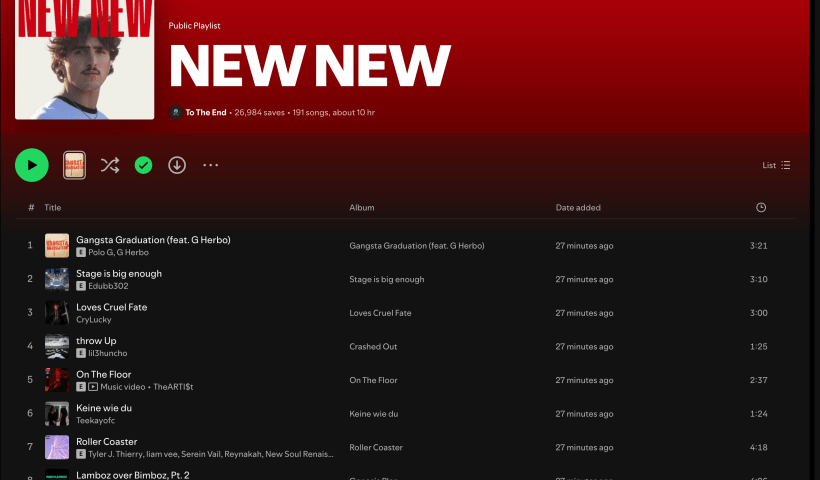Click the Stage is big enough track artwork
Image resolution: width=820 pixels, height=480 pixels.
coord(57,279)
